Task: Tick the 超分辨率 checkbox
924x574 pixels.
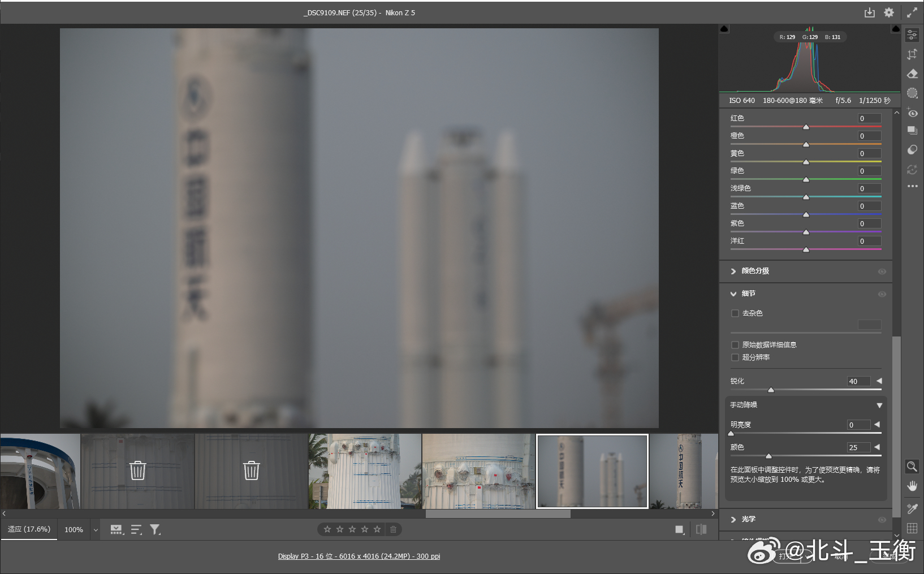Action: click(735, 357)
